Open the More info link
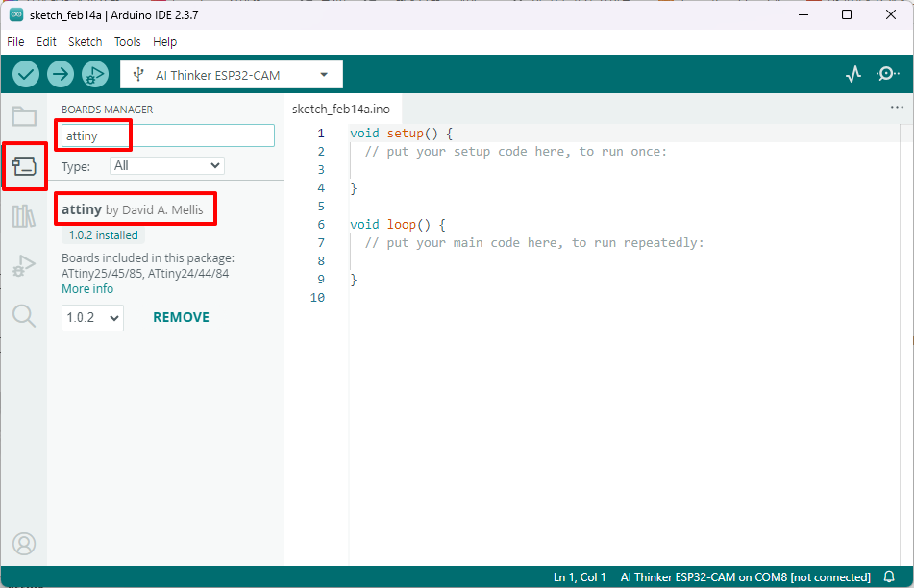Viewport: 914px width, 588px height. (x=87, y=289)
